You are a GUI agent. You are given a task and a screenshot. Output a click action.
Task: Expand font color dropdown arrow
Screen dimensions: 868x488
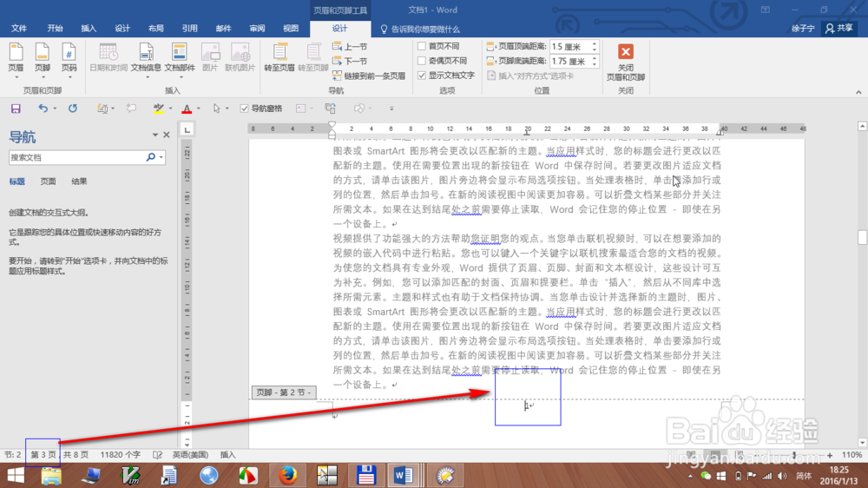pos(198,109)
